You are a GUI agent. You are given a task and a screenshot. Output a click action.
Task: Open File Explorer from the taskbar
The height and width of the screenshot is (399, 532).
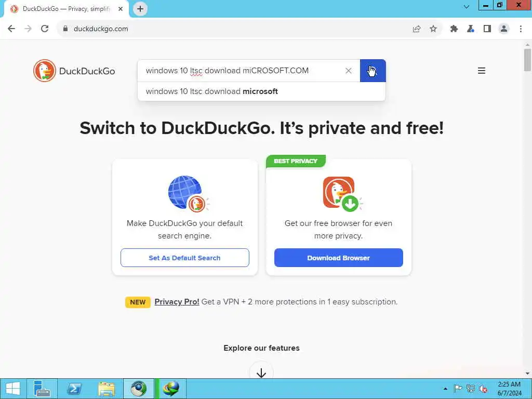pos(106,389)
